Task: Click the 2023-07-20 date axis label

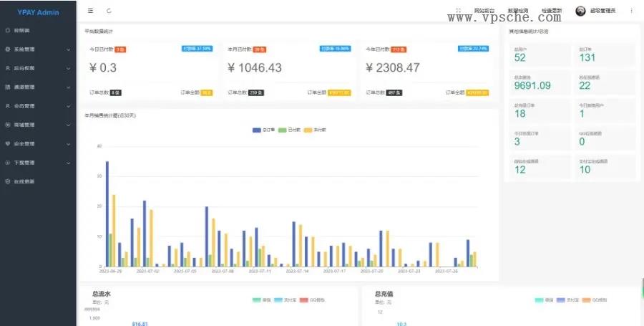Action: tap(371, 272)
